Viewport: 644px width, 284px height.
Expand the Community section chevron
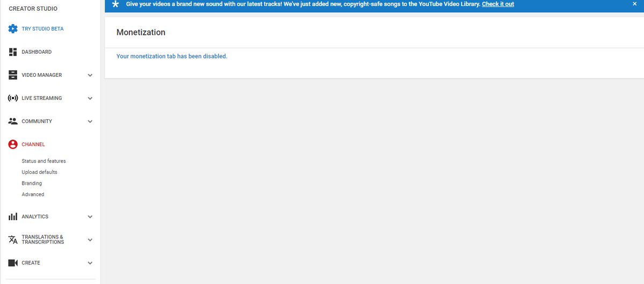pos(90,121)
